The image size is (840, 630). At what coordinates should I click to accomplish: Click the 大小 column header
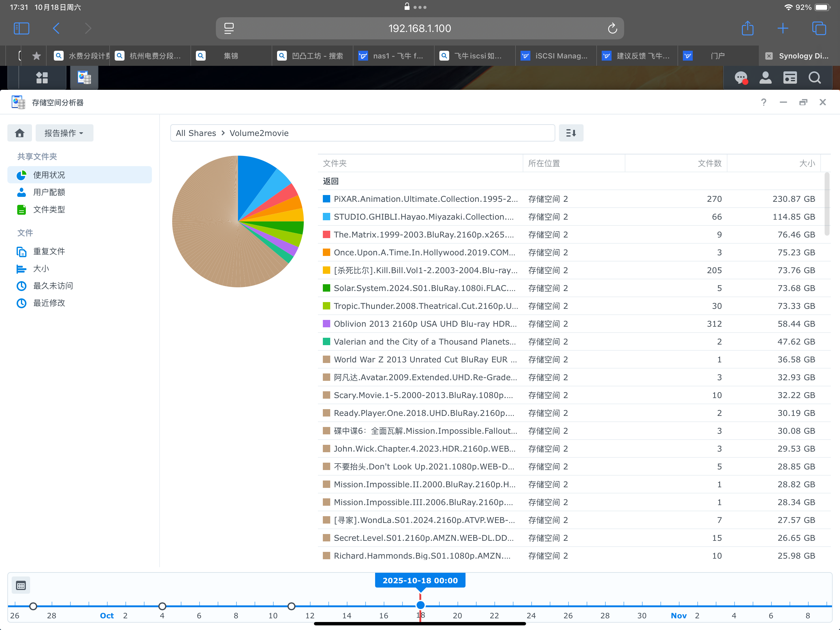click(x=806, y=163)
